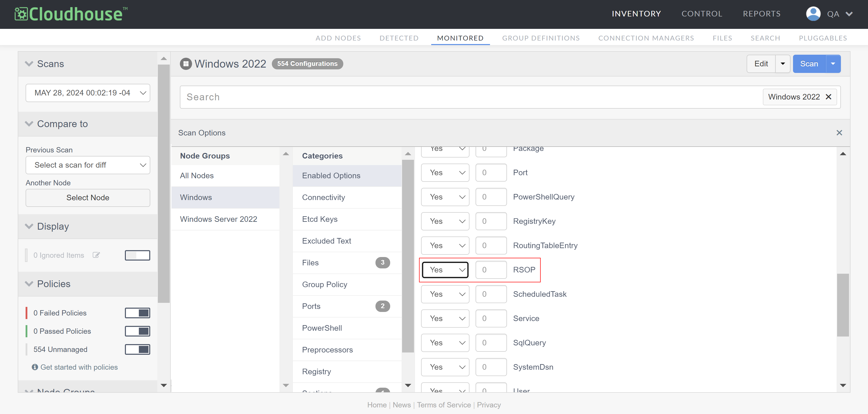Change the PowerShellQuery Yes dropdown

coord(445,197)
